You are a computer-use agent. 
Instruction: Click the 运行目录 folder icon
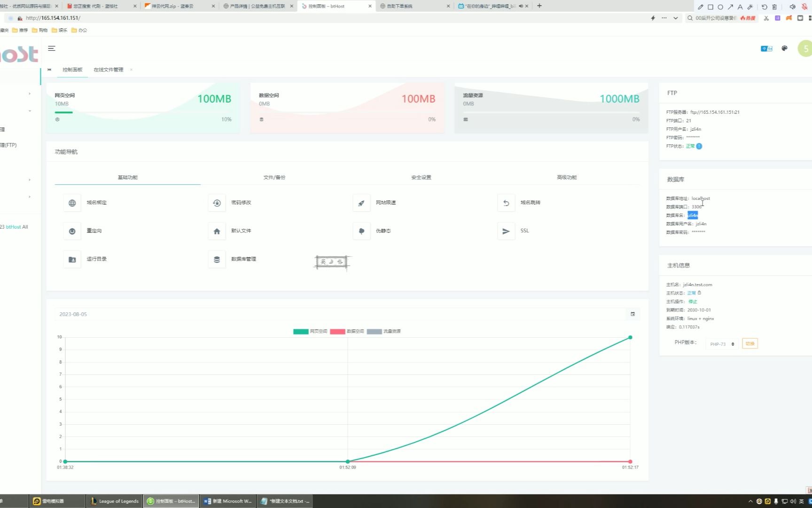tap(72, 260)
